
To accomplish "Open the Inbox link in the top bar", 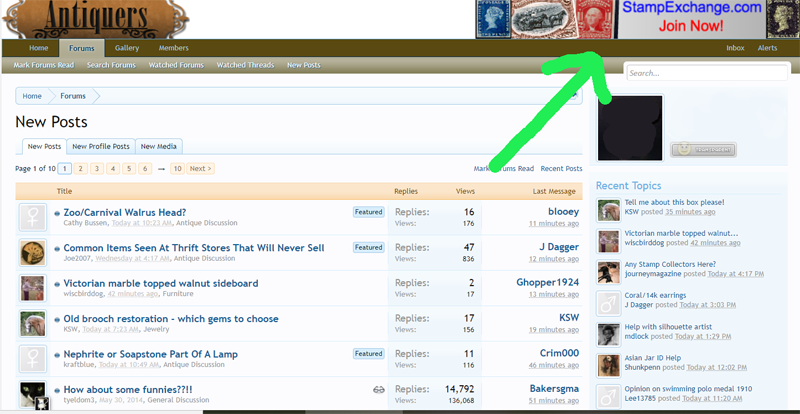I will point(735,48).
